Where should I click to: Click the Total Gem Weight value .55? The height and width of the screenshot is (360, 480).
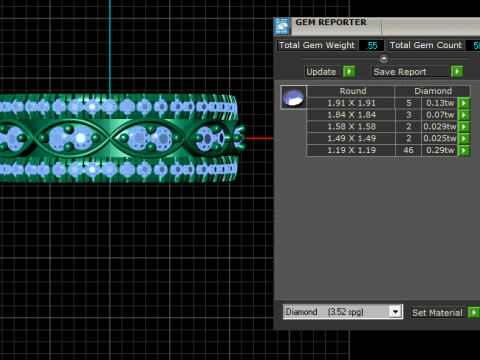tap(371, 45)
